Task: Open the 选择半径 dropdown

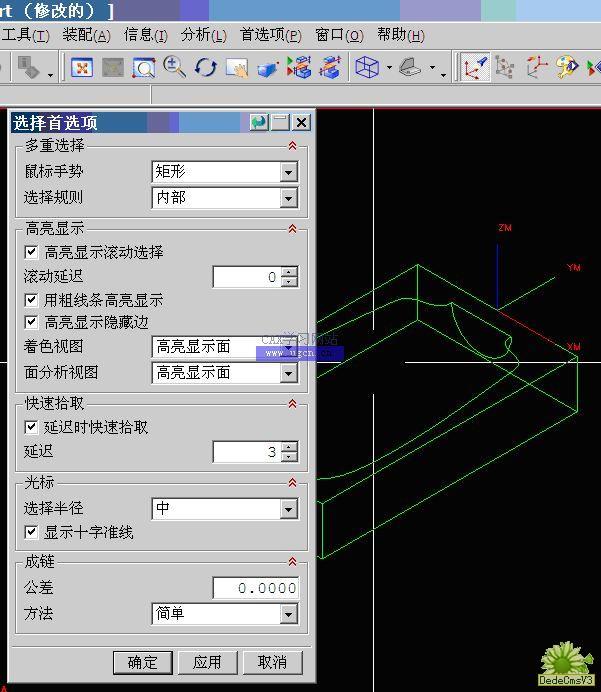Action: 288,509
